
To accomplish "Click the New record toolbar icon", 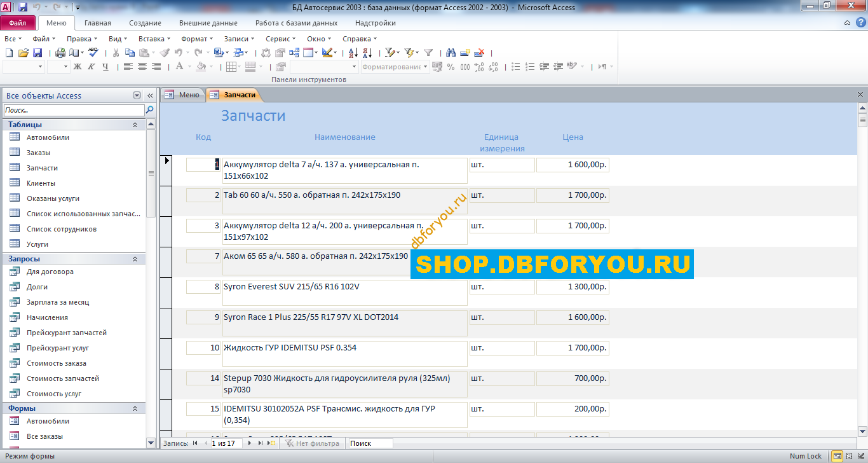I will tap(465, 53).
